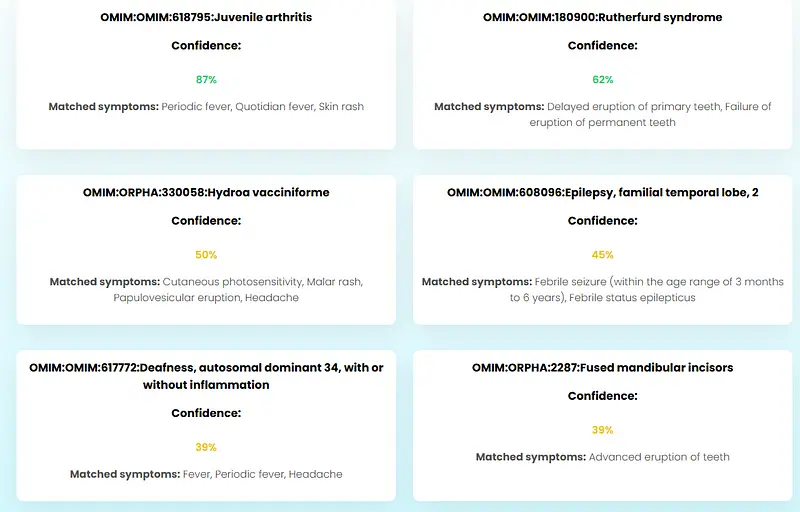Image resolution: width=800 pixels, height=512 pixels.
Task: Click the 62% confidence value
Action: pos(602,79)
